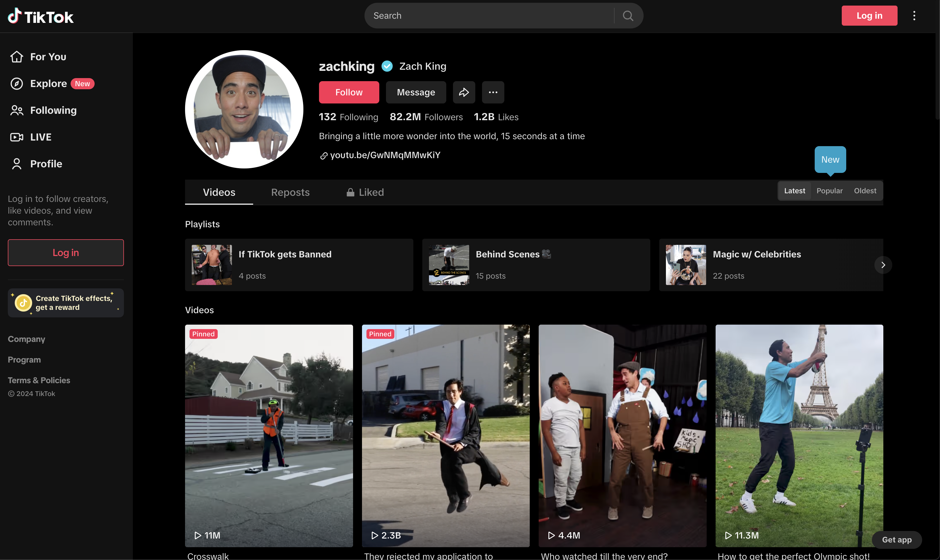Open the profile more-options ellipsis button
The height and width of the screenshot is (560, 940).
tap(493, 93)
